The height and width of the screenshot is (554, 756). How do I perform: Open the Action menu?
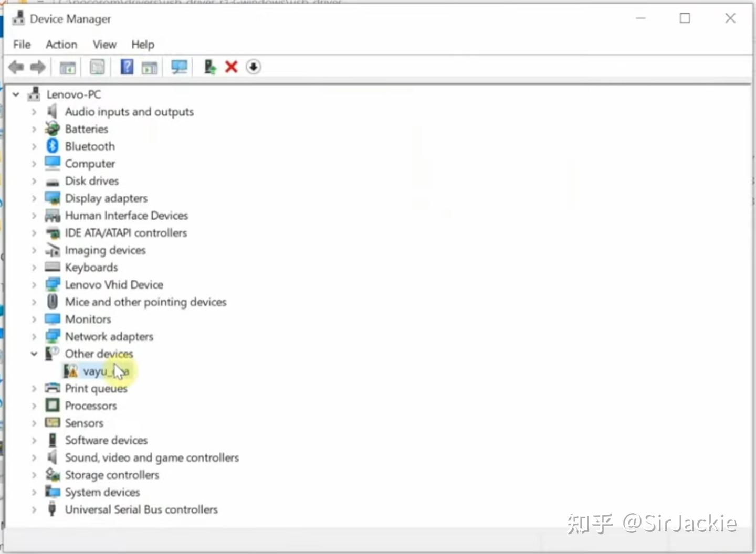coord(61,45)
